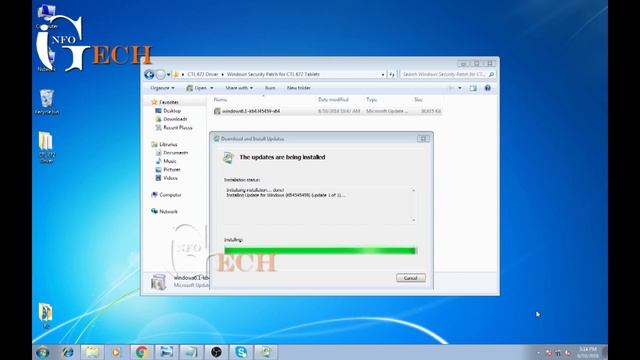640x360 pixels.
Task: Click the Back arrow in Explorer window
Action: [149, 74]
